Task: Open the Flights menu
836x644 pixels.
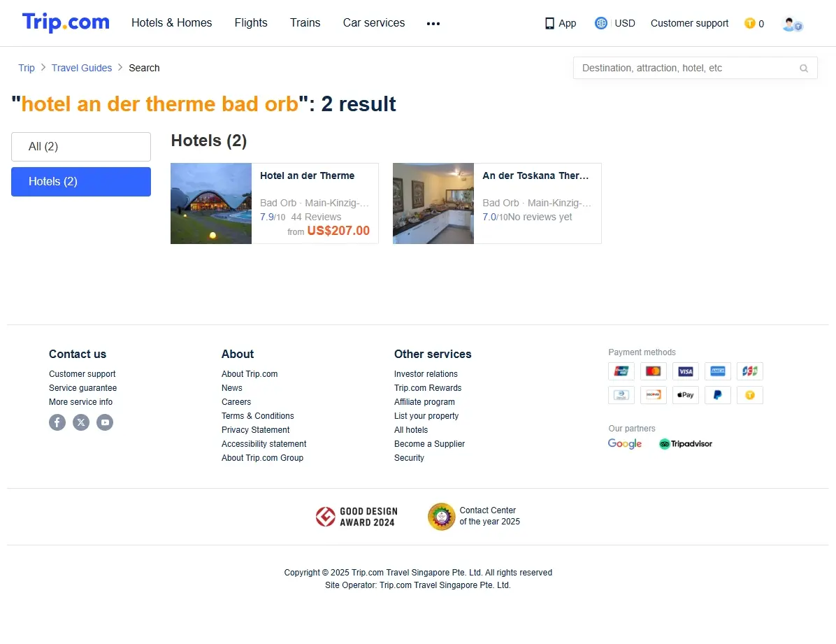Action: point(251,23)
